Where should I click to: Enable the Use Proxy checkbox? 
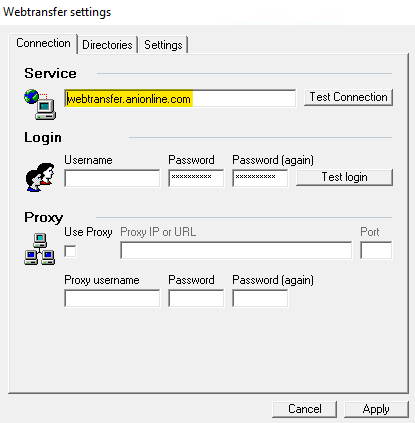pyautogui.click(x=70, y=251)
